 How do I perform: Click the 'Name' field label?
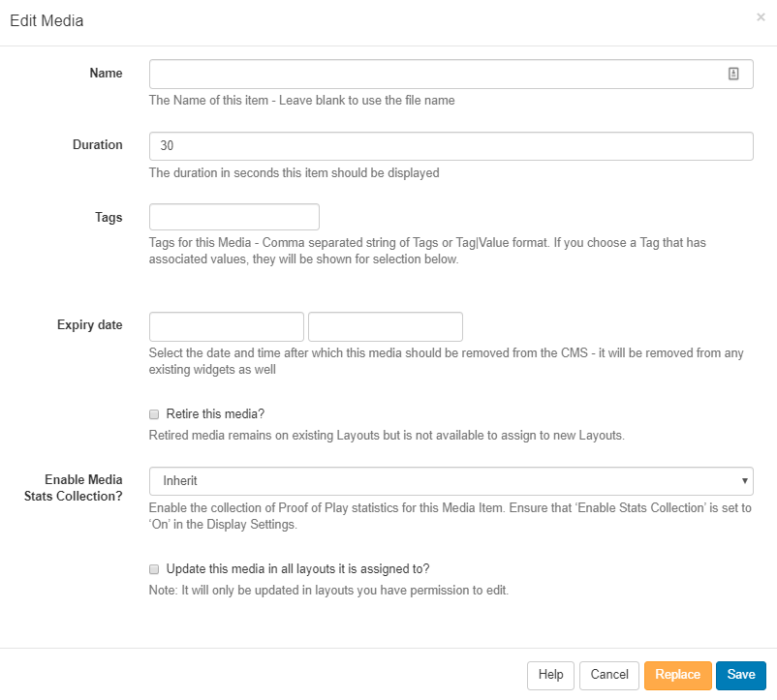106,74
